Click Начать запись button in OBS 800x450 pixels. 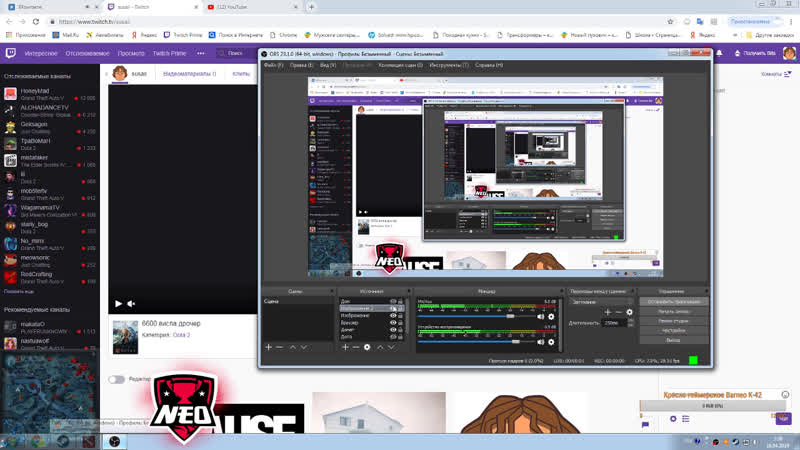pos(673,311)
